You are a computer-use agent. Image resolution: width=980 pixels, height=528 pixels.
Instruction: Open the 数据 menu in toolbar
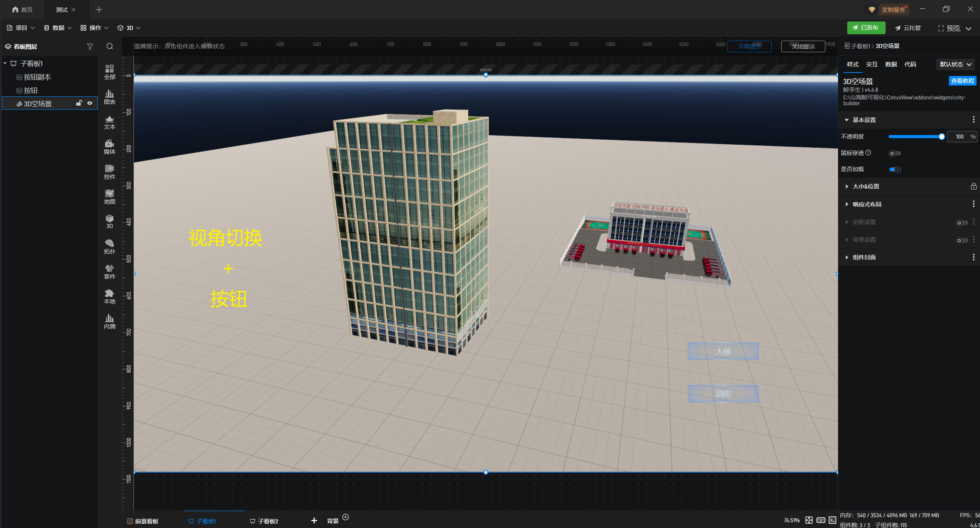tap(58, 28)
